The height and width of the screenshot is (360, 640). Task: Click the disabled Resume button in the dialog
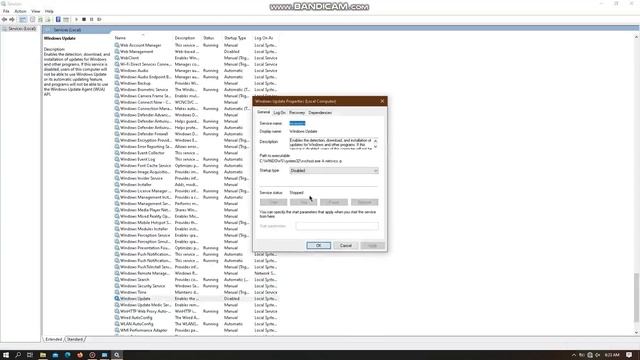[x=364, y=202]
